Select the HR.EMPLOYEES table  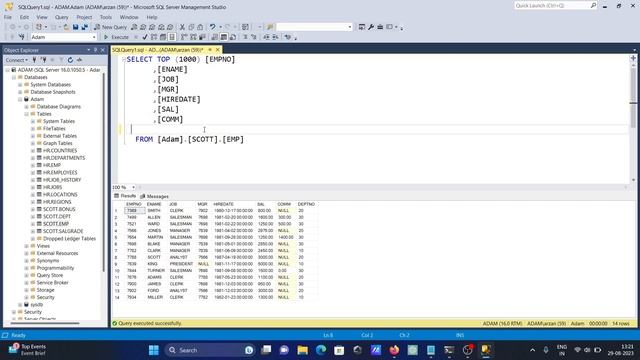[x=60, y=173]
